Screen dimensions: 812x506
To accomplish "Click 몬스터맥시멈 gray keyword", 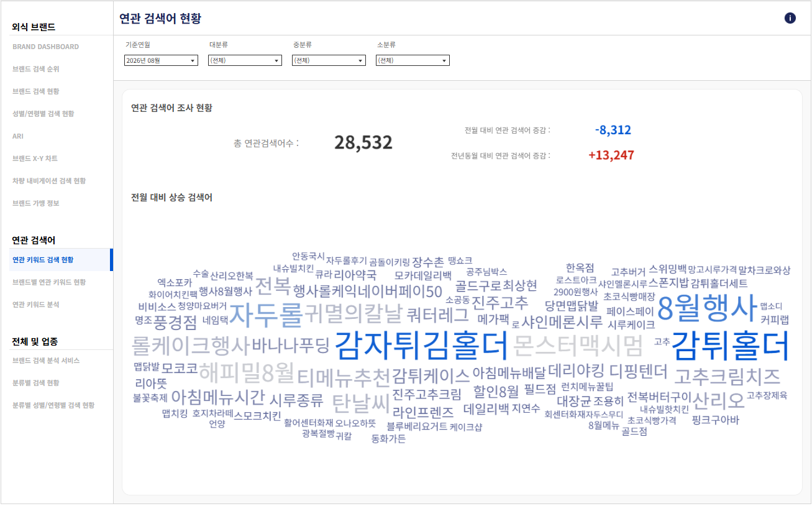I will pyautogui.click(x=579, y=344).
